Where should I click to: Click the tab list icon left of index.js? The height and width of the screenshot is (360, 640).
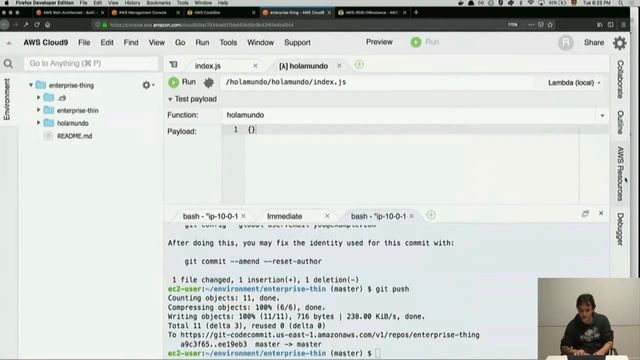point(173,64)
